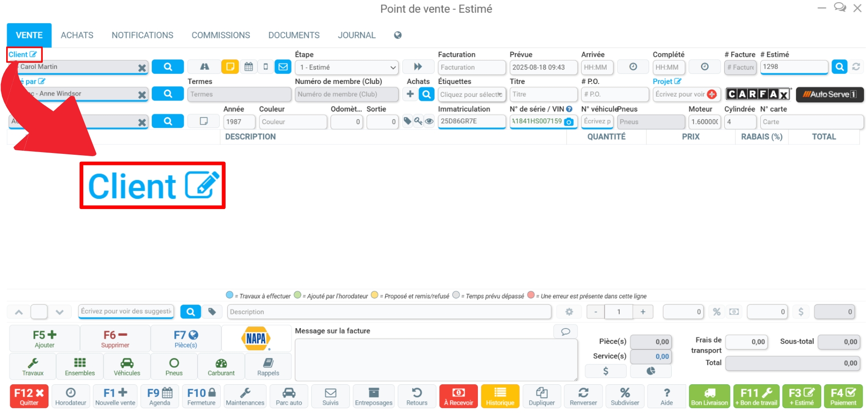
Task: Open the AutoServe1 button
Action: (x=830, y=94)
